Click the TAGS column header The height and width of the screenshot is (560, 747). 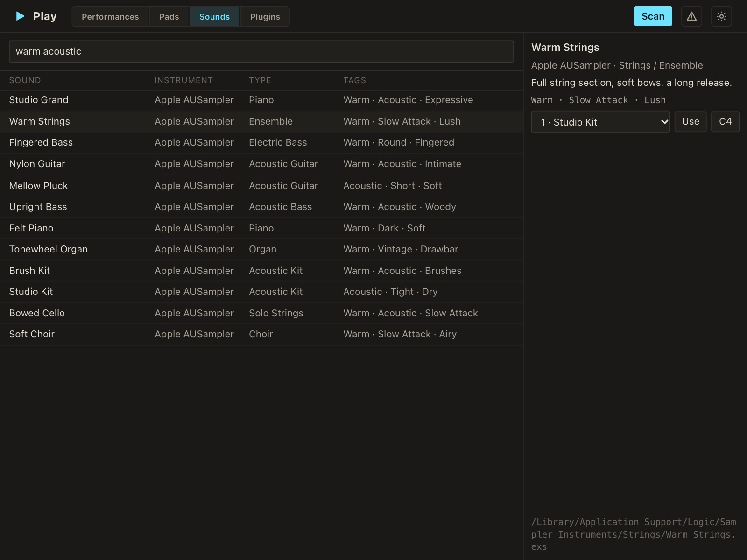355,80
